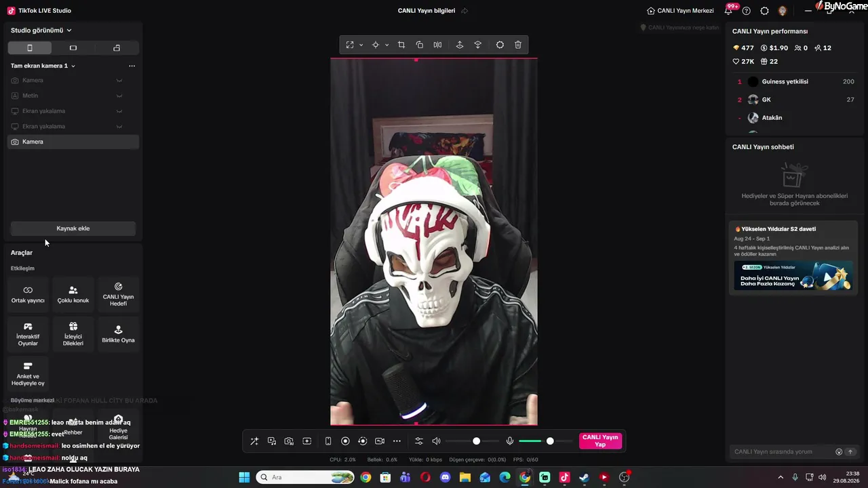This screenshot has height=488, width=868.
Task: Flip the source horizontally
Action: tap(437, 45)
